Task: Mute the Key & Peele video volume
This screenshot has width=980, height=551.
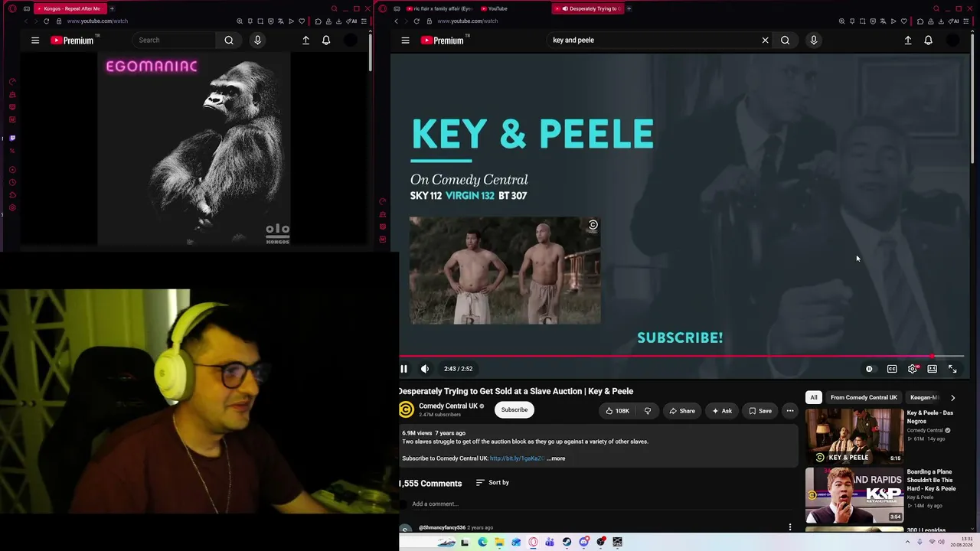Action: (x=425, y=369)
